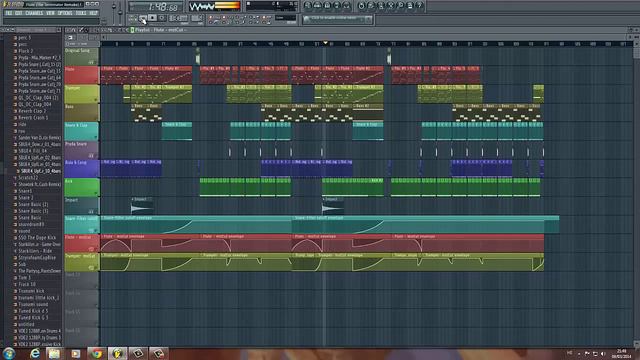640x360 pixels.
Task: Click the undo shortcut icon
Action: click(x=361, y=5)
